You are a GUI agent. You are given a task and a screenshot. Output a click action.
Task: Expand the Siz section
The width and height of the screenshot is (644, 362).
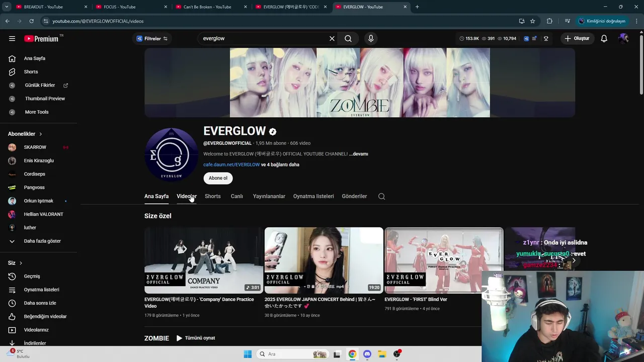point(15,263)
